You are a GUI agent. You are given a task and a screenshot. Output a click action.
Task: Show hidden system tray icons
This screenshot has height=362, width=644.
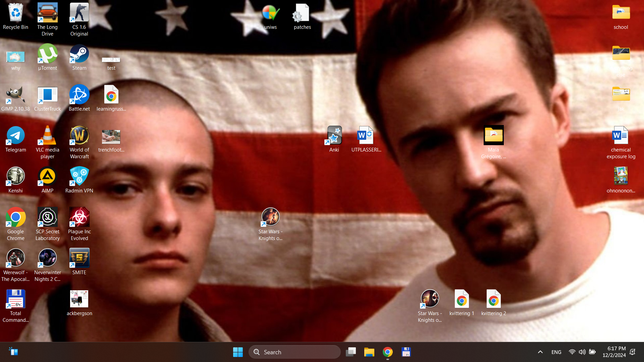coord(540,352)
